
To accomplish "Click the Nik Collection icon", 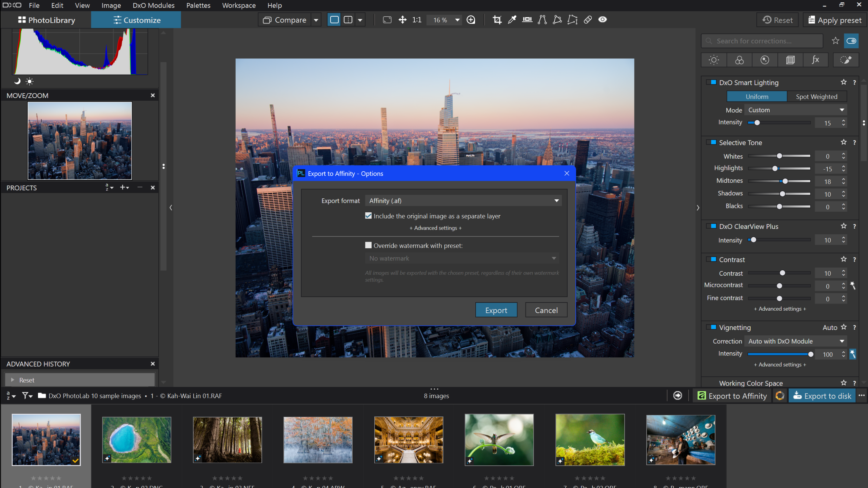I will click(x=780, y=395).
